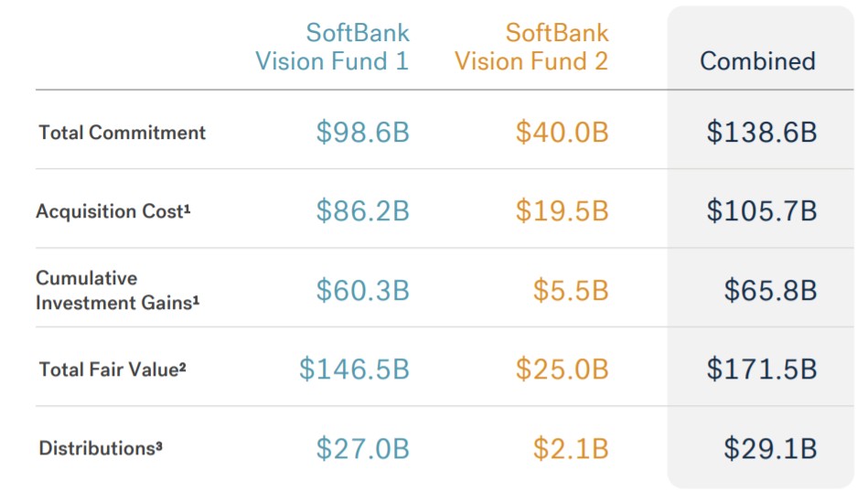868x502 pixels.
Task: Click the $98.6B Total Commitment value
Action: point(362,133)
